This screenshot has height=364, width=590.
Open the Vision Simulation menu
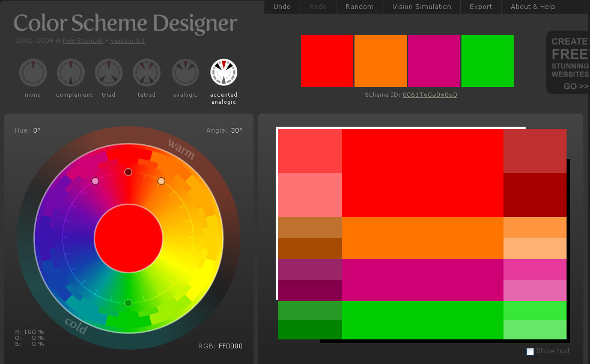point(421,7)
